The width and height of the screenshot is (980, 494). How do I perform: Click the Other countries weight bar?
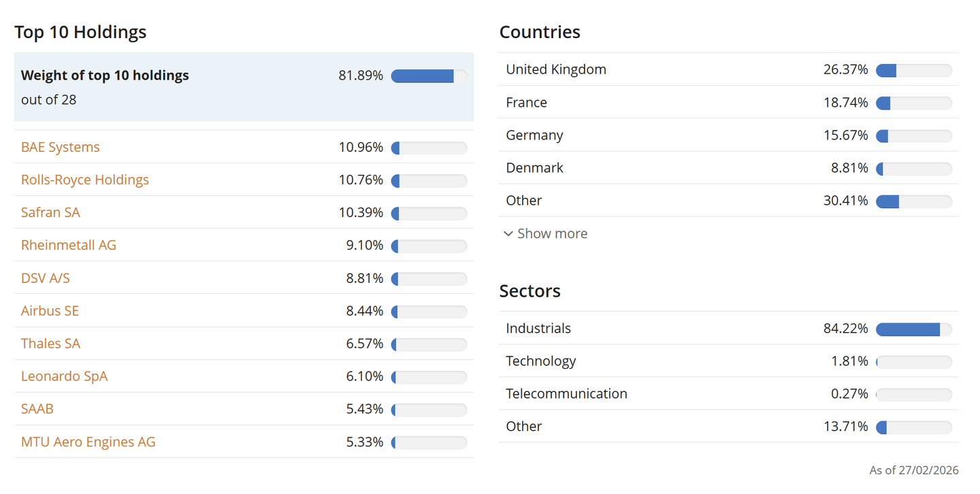913,201
